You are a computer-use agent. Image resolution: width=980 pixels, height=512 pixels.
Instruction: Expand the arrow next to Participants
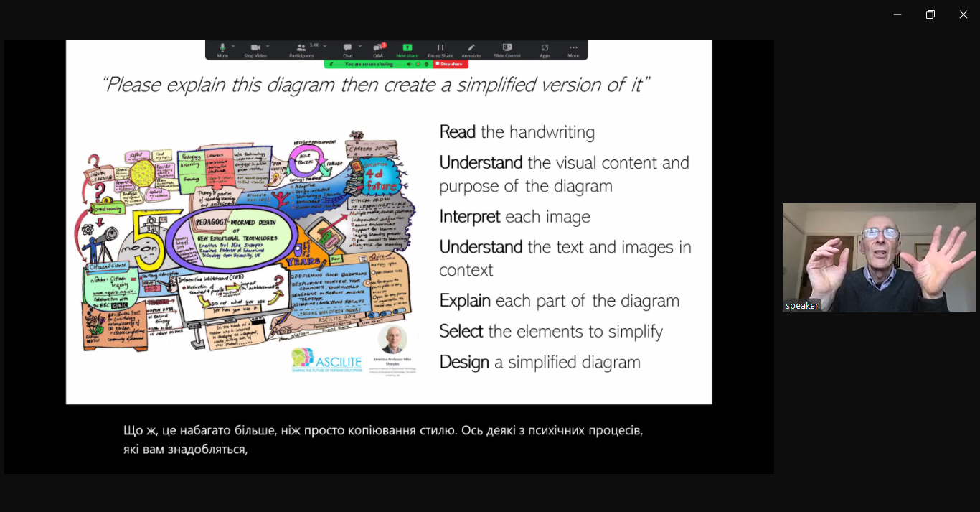(x=325, y=46)
